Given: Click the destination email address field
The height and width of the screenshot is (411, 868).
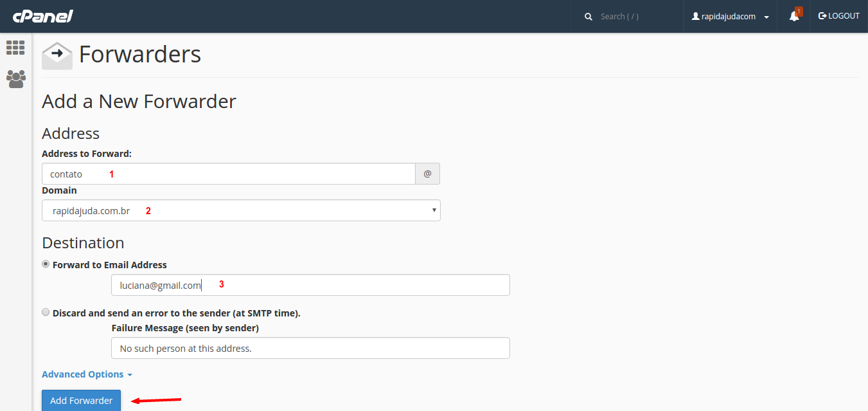Looking at the screenshot, I should tap(310, 285).
